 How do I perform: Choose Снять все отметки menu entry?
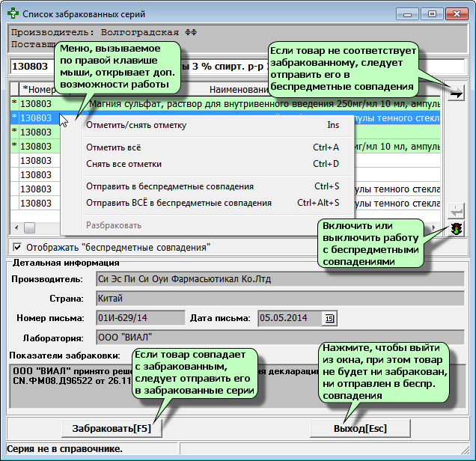[123, 164]
